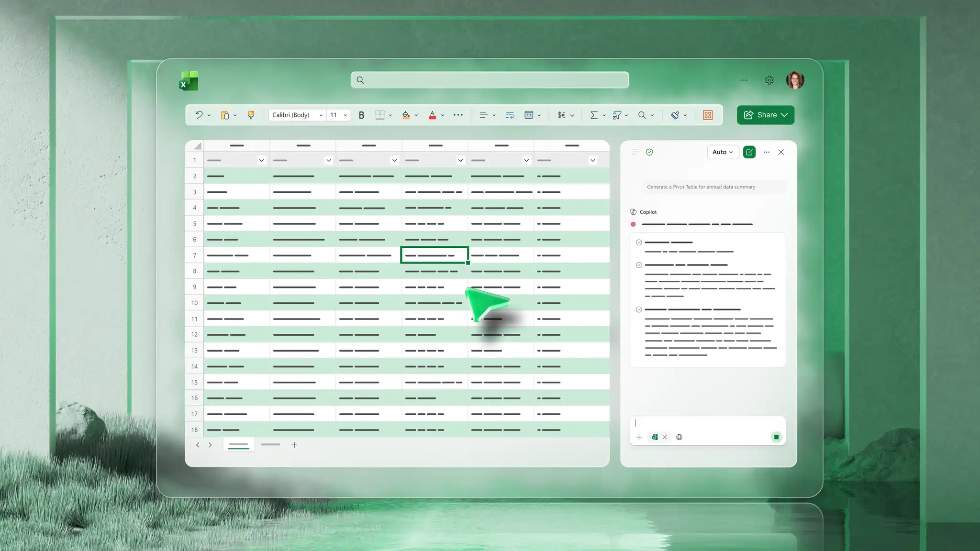Open the fourth column filter dropdown
The image size is (980, 551).
point(460,160)
